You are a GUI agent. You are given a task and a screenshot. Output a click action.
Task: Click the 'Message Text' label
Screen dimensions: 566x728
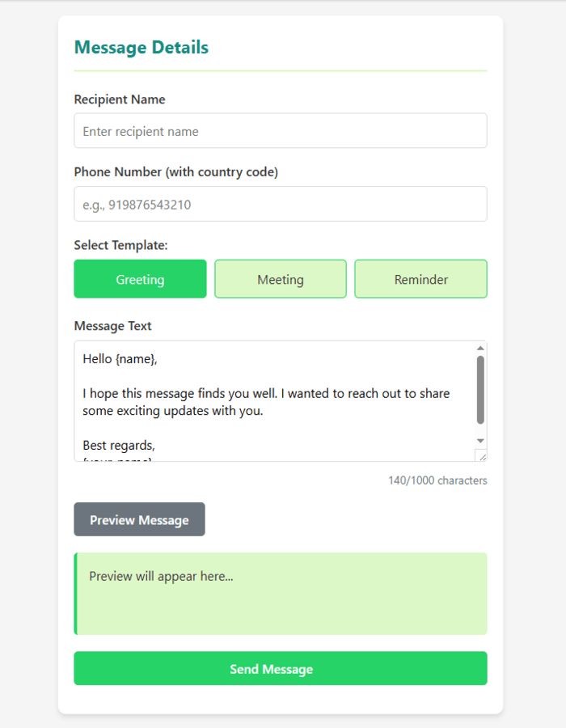pyautogui.click(x=112, y=326)
